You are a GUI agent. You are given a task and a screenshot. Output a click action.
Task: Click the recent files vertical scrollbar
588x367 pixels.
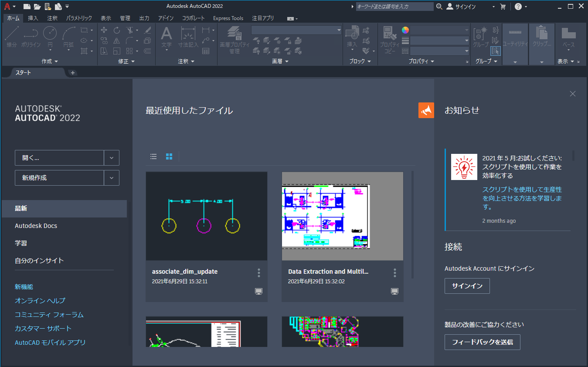point(412,224)
